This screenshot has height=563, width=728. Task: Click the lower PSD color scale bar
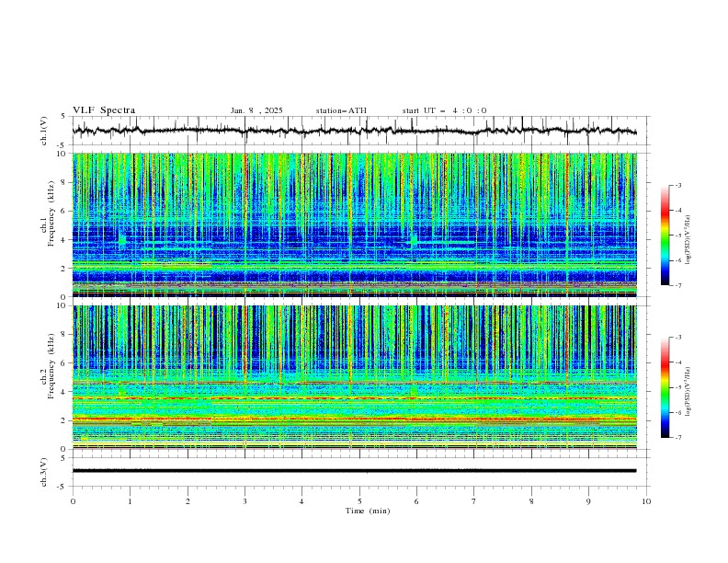pos(665,387)
